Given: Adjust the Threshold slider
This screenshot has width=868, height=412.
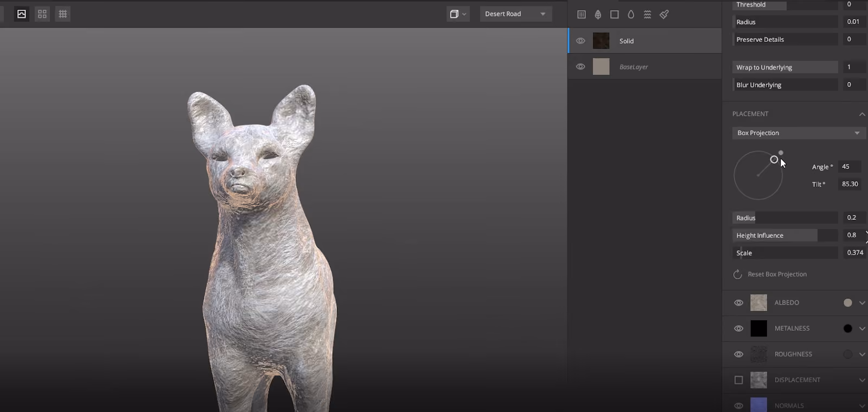Looking at the screenshot, I should [x=785, y=4].
